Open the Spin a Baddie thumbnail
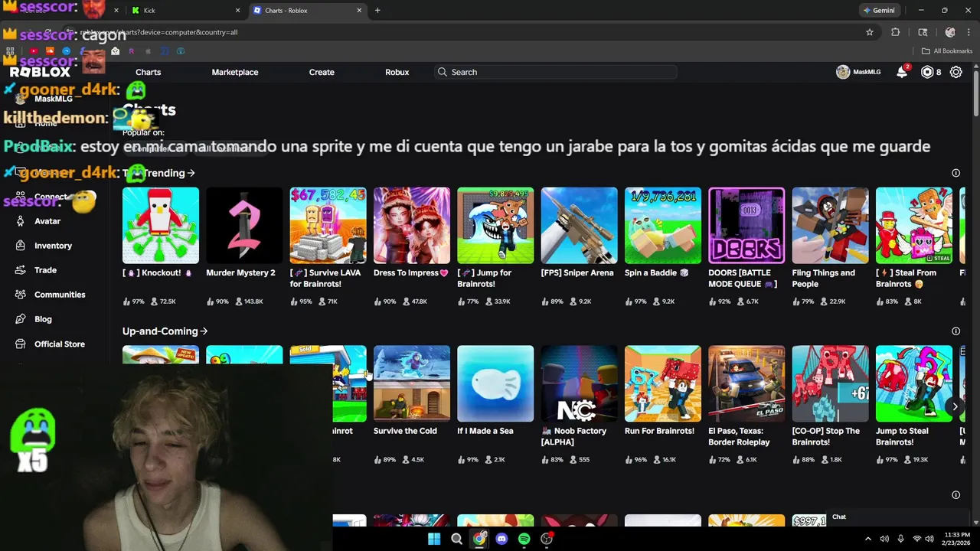The image size is (980, 551). point(663,226)
